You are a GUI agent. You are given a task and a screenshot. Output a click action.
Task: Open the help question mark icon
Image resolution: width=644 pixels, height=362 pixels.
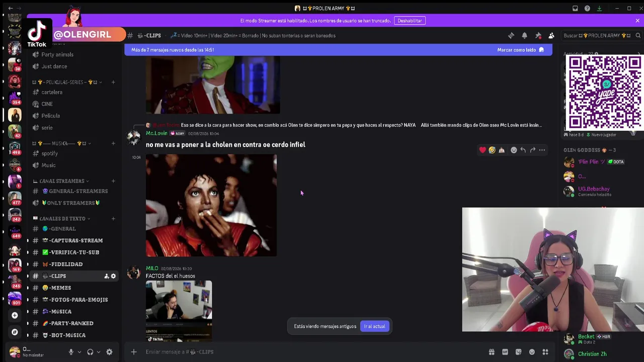587,9
